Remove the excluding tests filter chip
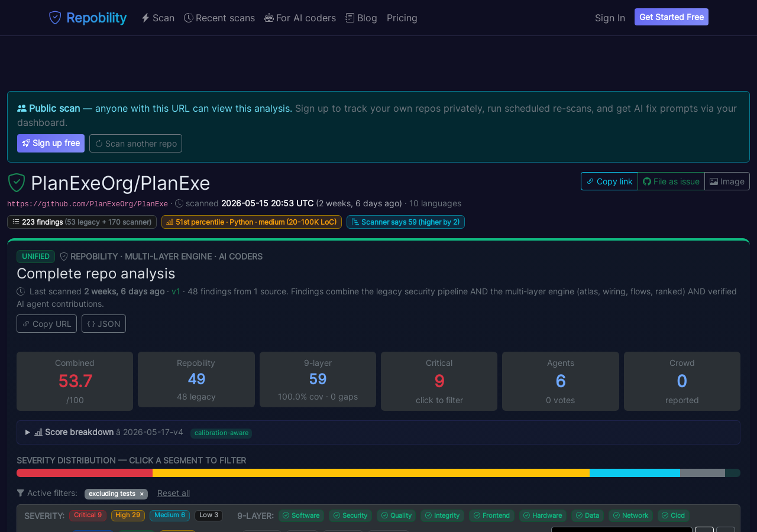Viewport: 757px width, 532px height. click(x=141, y=494)
